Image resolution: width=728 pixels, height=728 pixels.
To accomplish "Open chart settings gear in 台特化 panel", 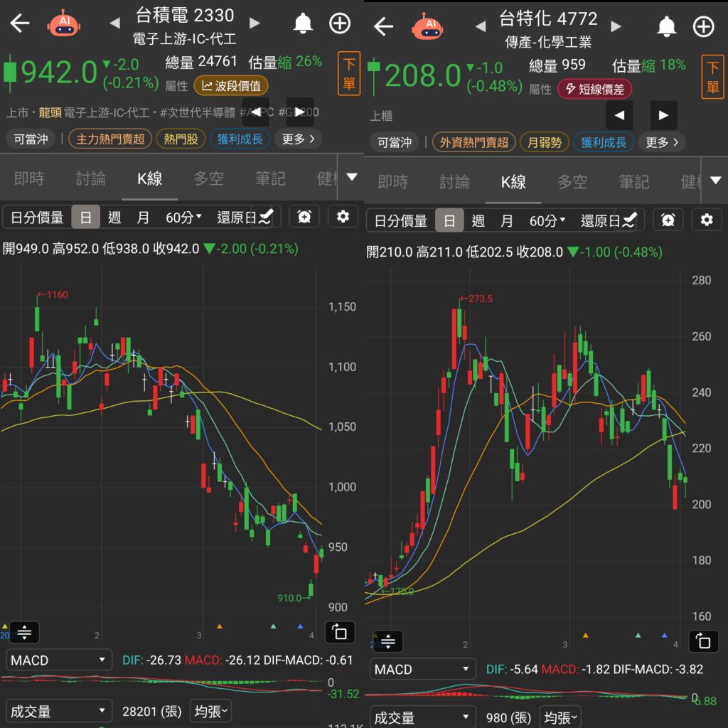I will (706, 220).
